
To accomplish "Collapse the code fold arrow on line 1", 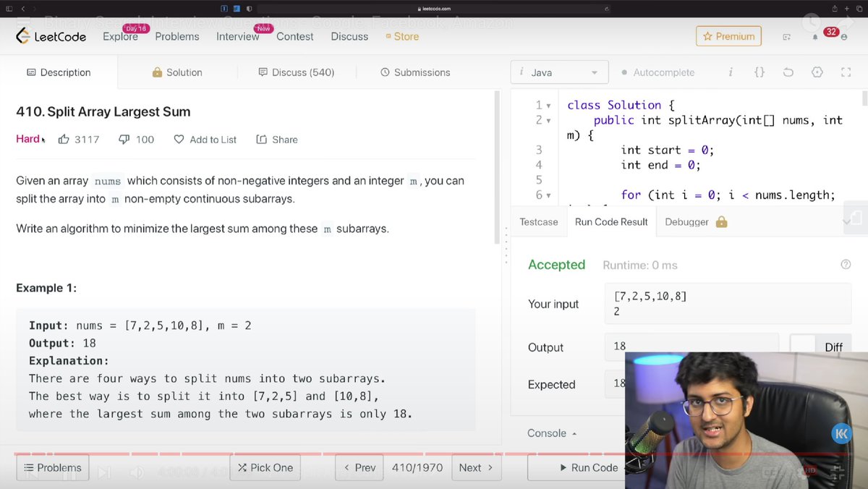I will (x=548, y=105).
